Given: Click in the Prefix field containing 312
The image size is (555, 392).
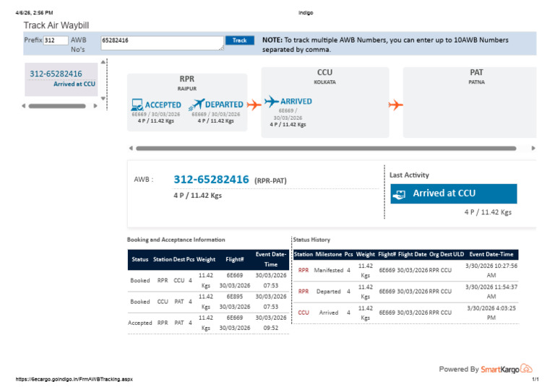Looking at the screenshot, I should pos(56,40).
